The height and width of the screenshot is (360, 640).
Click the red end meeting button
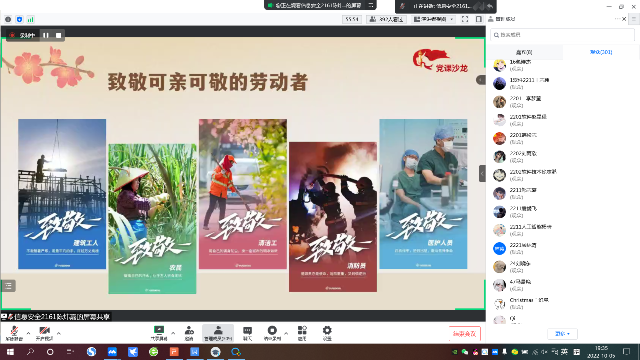tap(464, 333)
